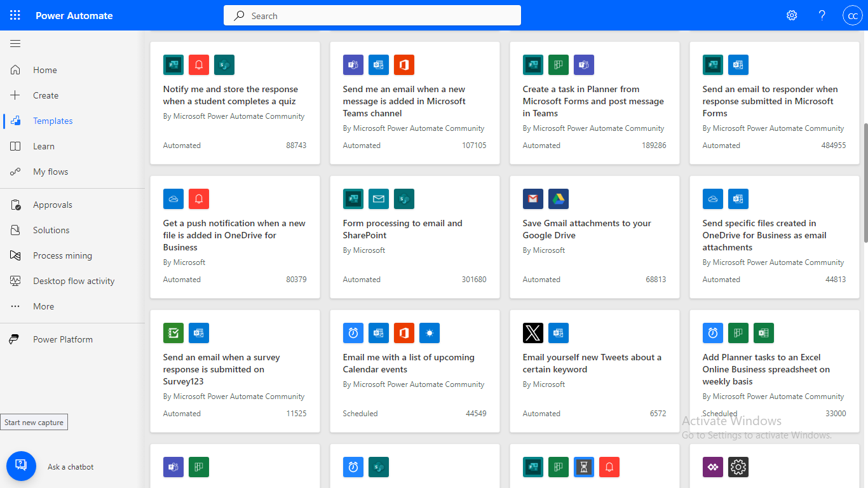Select Approvals in the sidebar
The image size is (868, 488).
pyautogui.click(x=52, y=205)
